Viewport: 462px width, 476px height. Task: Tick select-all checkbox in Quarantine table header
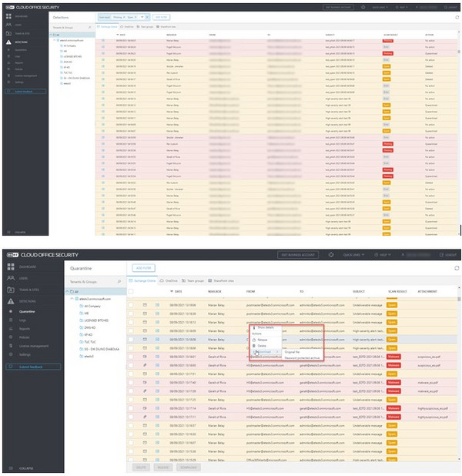[131, 291]
